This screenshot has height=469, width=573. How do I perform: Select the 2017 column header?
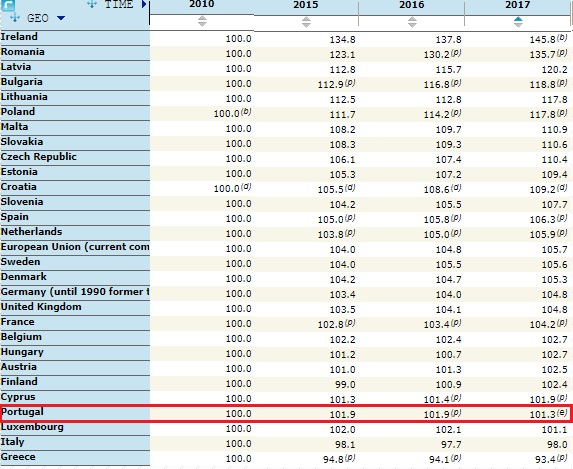517,5
